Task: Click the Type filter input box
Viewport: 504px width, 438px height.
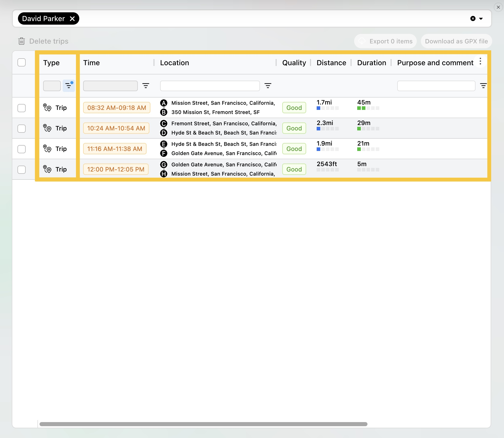Action: coord(52,86)
